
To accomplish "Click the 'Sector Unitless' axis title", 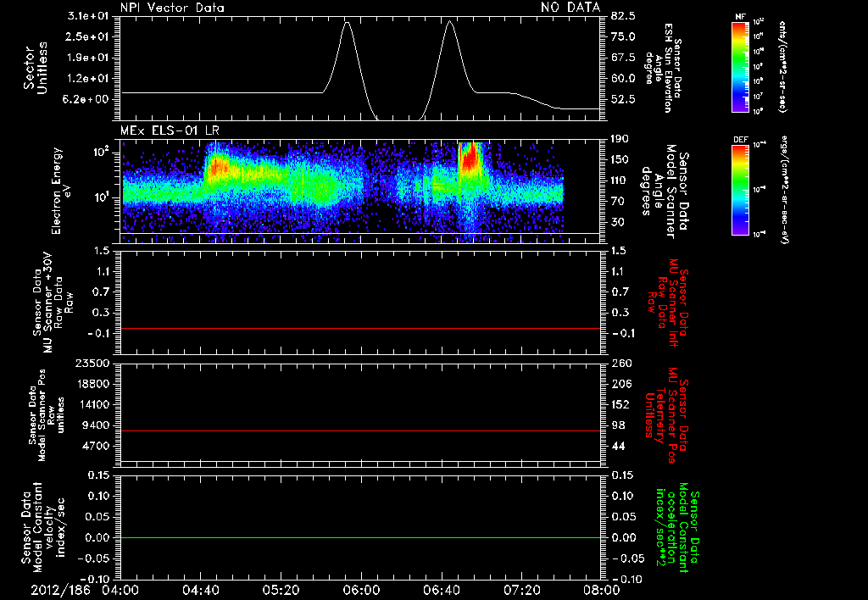I will click(x=36, y=68).
